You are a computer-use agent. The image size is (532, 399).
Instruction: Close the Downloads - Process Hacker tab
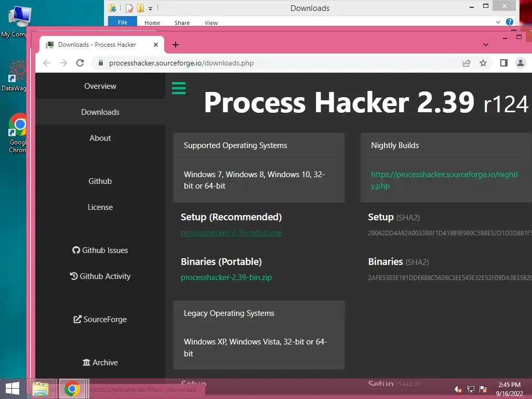tap(156, 45)
